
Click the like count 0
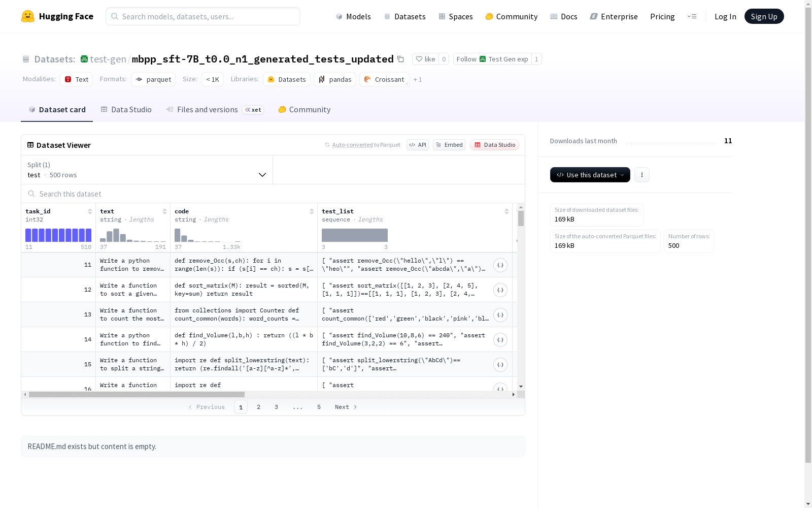444,59
